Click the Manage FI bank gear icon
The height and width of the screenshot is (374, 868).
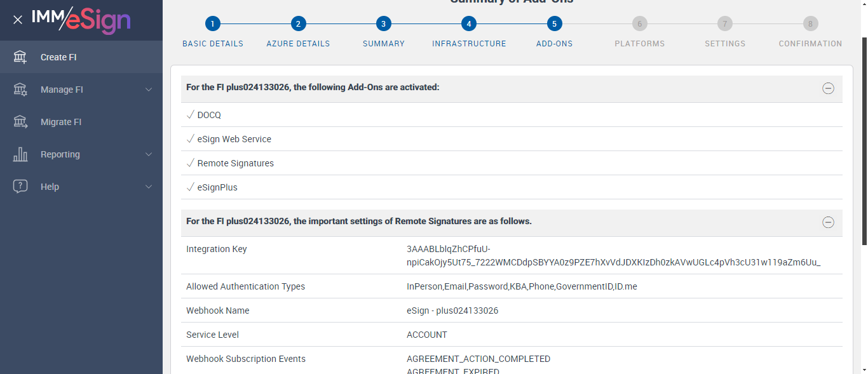pos(20,90)
